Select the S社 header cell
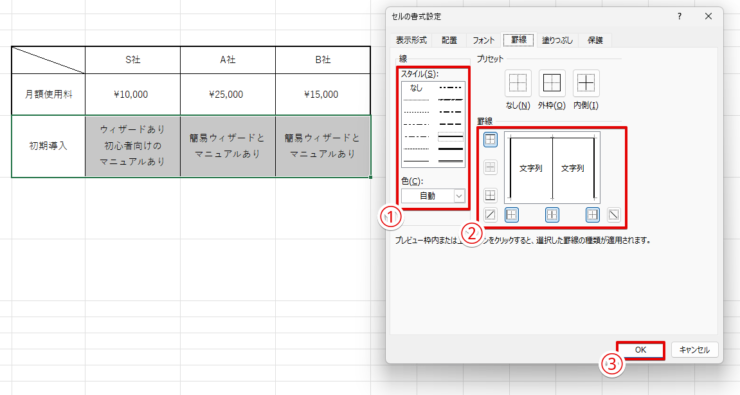The image size is (740, 395). (133, 60)
